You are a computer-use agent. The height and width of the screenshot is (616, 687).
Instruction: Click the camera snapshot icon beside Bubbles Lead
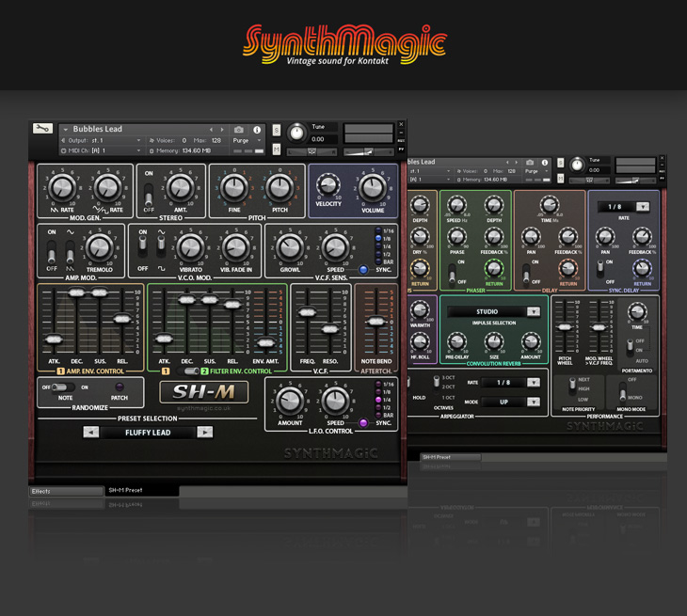coord(239,130)
